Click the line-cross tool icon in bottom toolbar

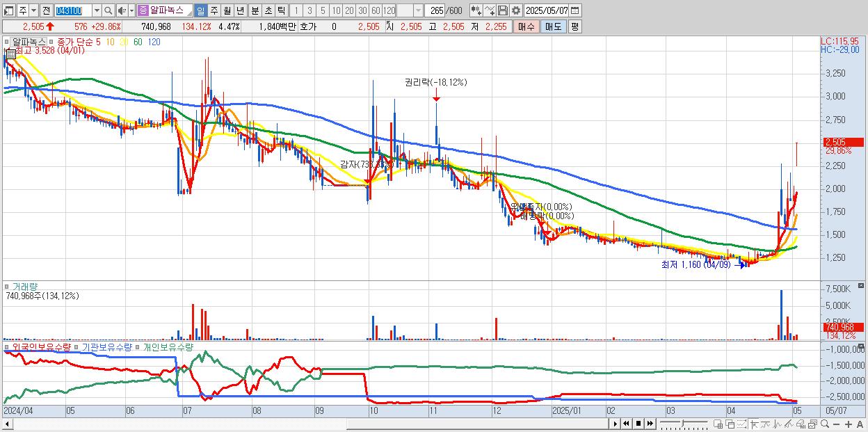tap(766, 424)
